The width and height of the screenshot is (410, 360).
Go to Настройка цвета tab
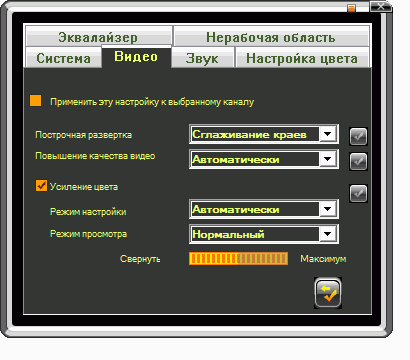302,58
